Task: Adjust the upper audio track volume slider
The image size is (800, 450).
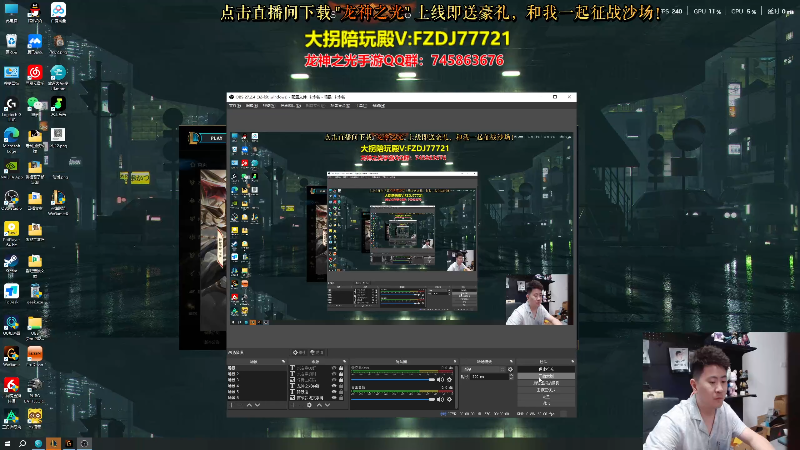Action: pos(393,380)
